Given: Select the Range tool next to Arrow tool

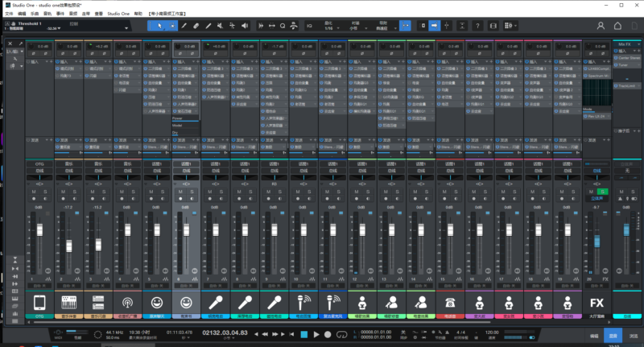Looking at the screenshot, I should [x=172, y=26].
